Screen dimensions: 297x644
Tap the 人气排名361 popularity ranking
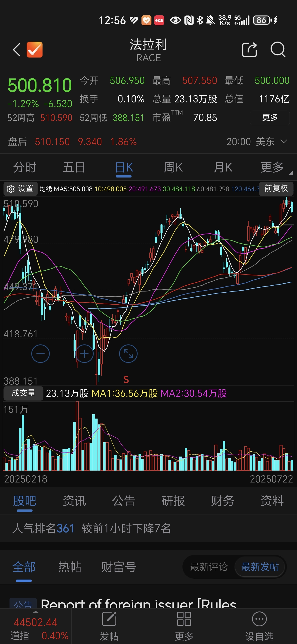pyautogui.click(x=43, y=528)
